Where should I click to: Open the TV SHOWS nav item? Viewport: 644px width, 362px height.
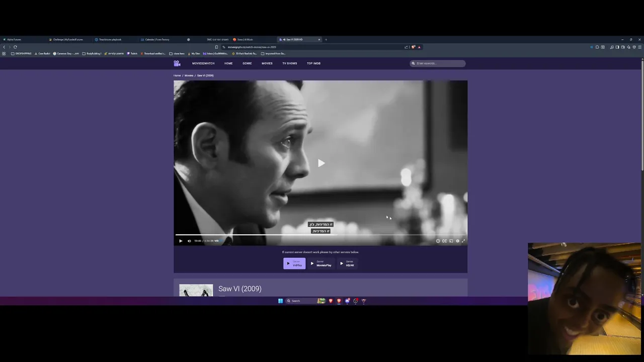click(289, 63)
